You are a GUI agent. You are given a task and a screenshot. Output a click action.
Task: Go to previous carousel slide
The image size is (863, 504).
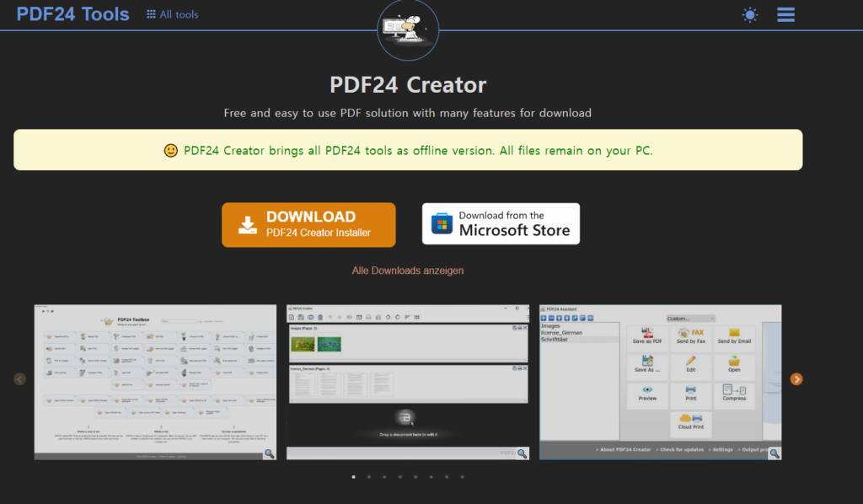(20, 379)
